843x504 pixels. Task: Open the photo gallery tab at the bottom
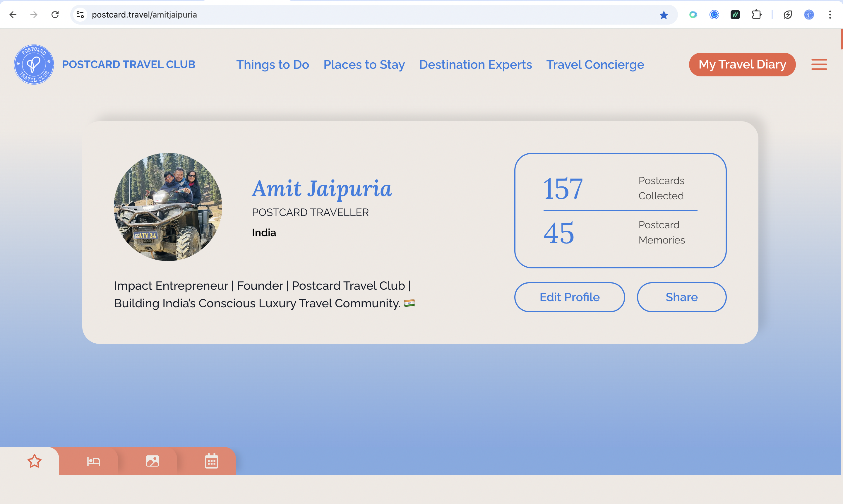(x=153, y=461)
